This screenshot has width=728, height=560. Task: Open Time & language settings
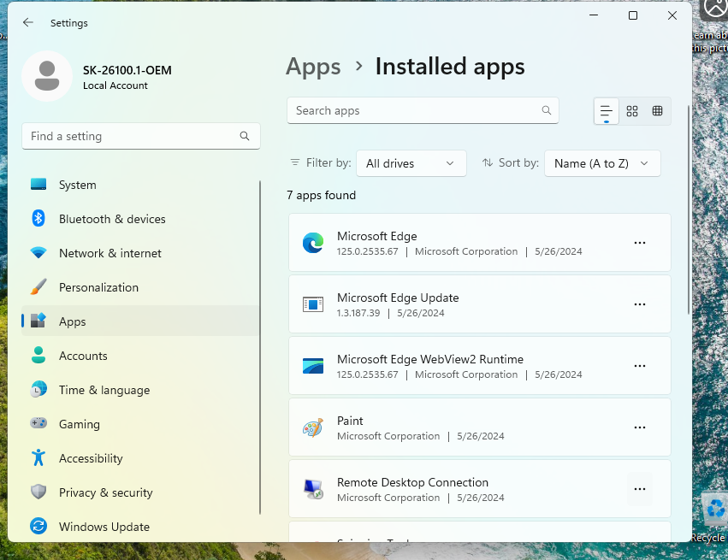140,390
